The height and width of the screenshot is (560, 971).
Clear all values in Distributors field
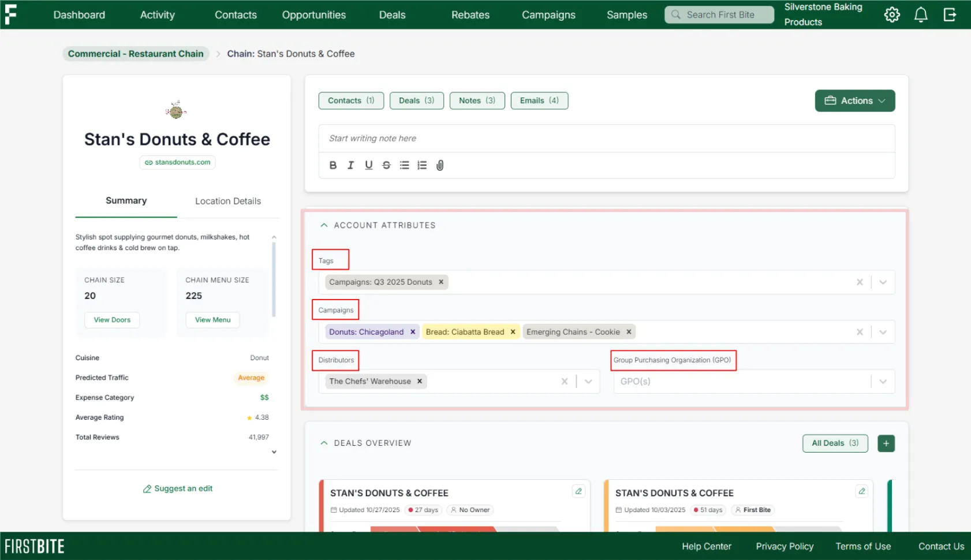tap(565, 381)
